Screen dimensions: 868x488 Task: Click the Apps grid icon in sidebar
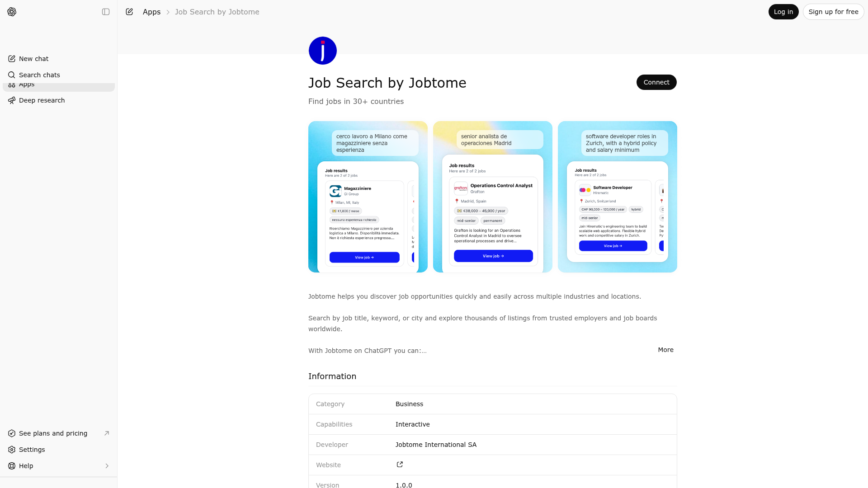(x=12, y=84)
